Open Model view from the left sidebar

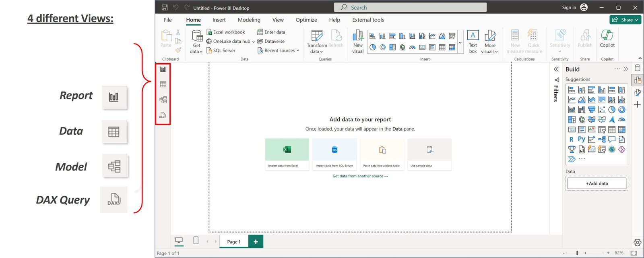(163, 100)
